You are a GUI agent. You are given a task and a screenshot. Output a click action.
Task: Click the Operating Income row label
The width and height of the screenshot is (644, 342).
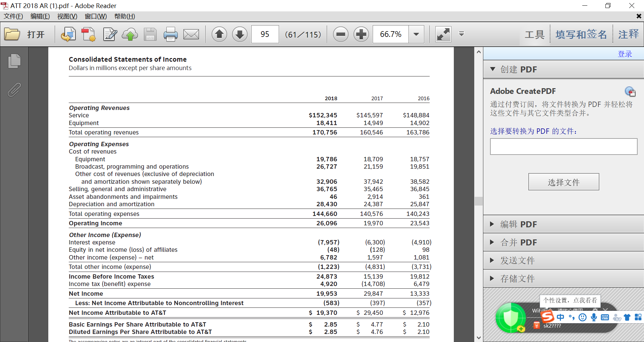[x=95, y=223]
